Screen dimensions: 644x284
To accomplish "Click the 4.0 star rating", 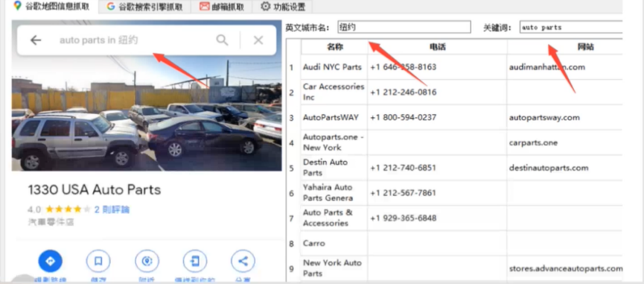I will pos(59,209).
